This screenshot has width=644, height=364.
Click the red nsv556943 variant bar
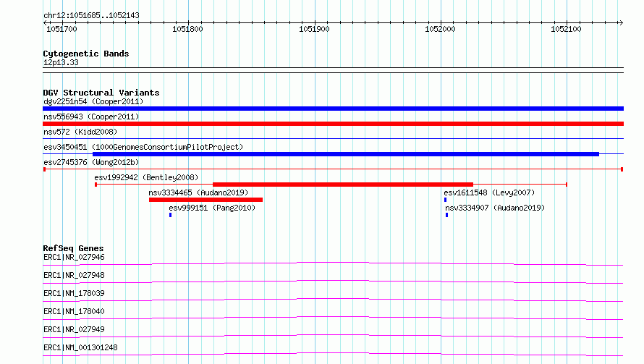tap(333, 124)
